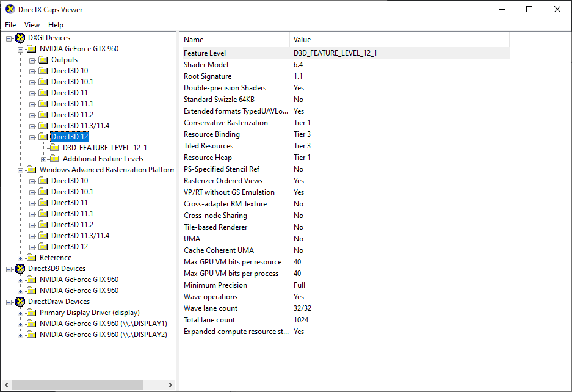Screen dimensions: 572x392
Task: Click the D3D_FEATURE_LEVEL_12_1 folder icon
Action: pyautogui.click(x=55, y=148)
